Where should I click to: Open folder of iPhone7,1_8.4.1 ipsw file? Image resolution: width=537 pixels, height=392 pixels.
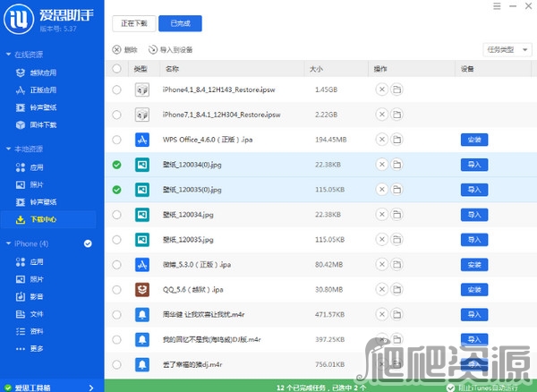[x=396, y=115]
